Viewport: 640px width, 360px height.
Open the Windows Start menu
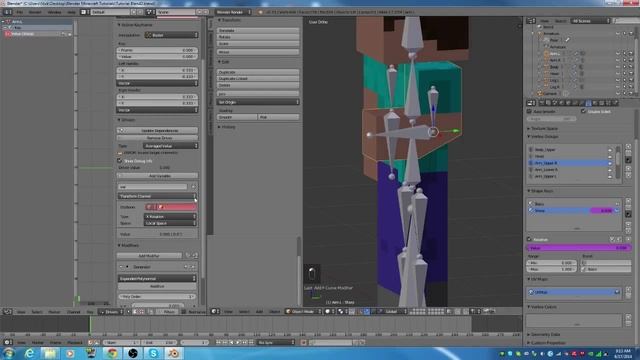click(x=9, y=353)
